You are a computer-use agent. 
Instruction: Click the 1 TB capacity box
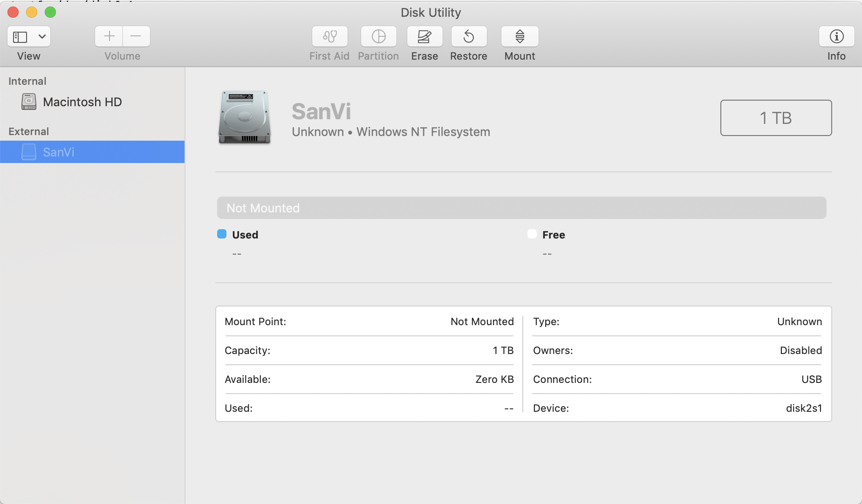776,118
